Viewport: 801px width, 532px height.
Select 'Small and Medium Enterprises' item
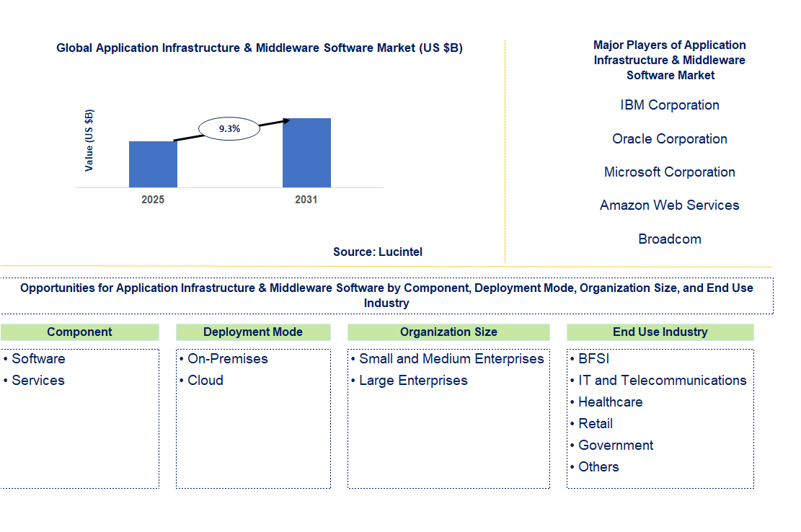[x=451, y=359]
